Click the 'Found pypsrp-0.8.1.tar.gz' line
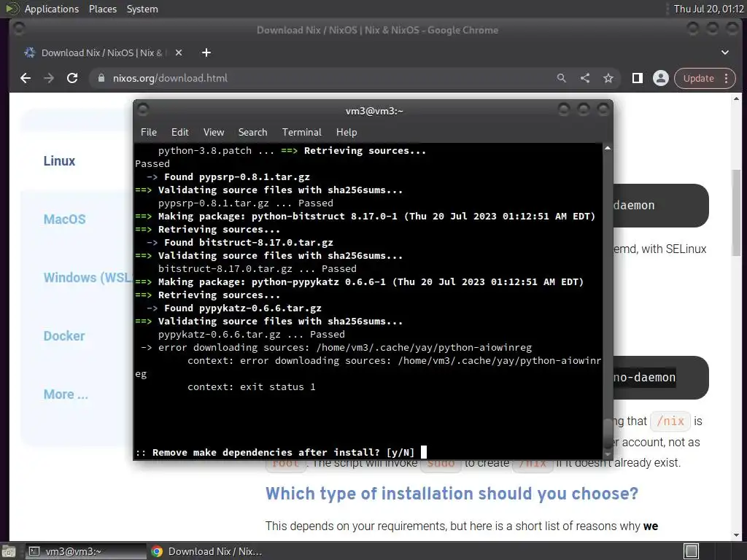The image size is (747, 560). coord(228,176)
